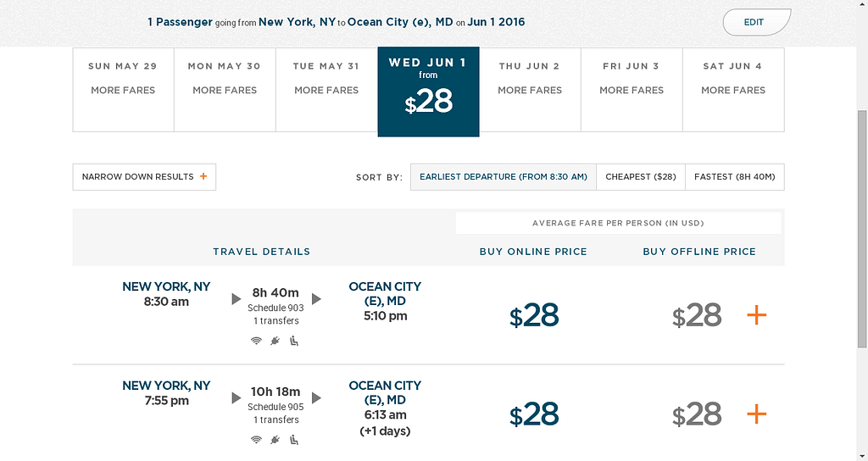Screen dimensions: 868x461
Task: Sort results by Fastest (8h 40m)
Action: [735, 177]
